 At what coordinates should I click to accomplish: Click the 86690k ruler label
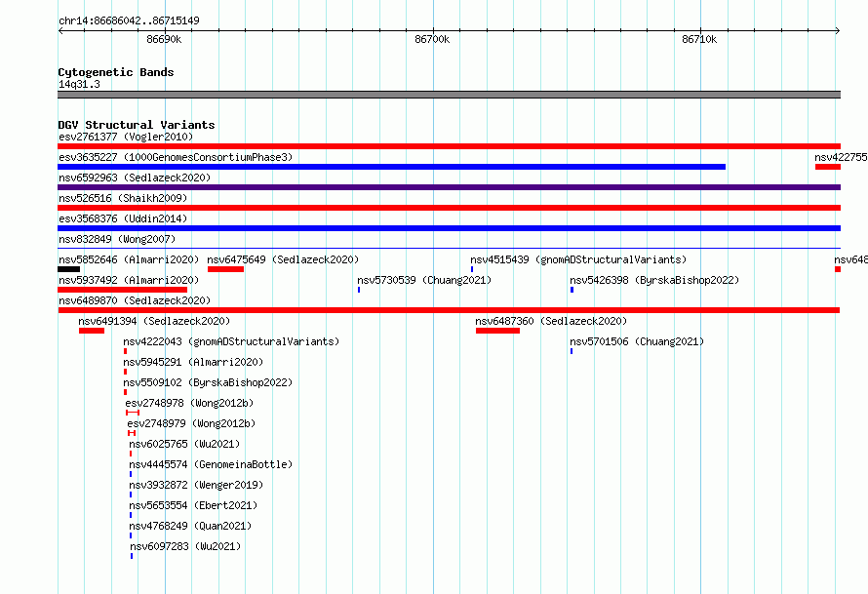164,39
